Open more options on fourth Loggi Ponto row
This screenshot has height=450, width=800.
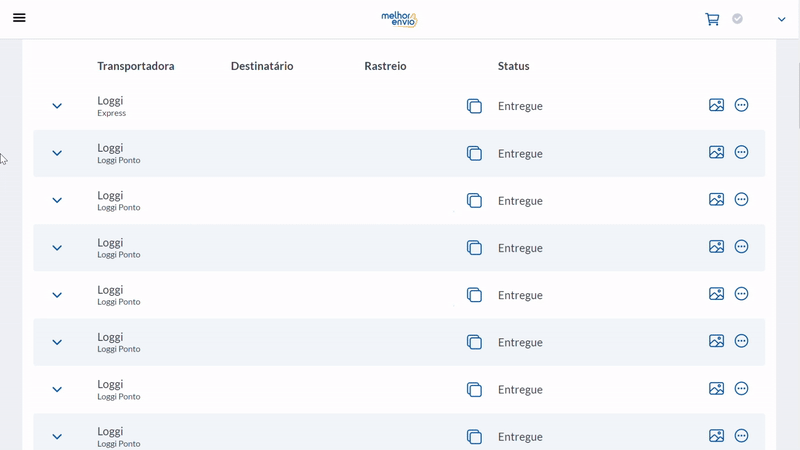pyautogui.click(x=741, y=294)
